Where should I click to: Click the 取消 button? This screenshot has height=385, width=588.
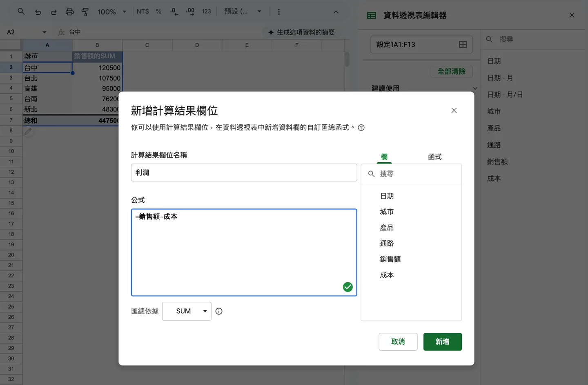pos(398,342)
